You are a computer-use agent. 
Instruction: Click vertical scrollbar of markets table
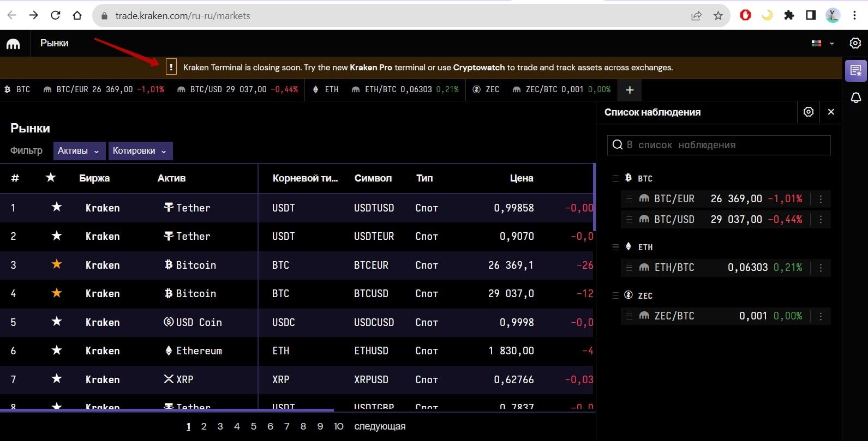pos(594,197)
